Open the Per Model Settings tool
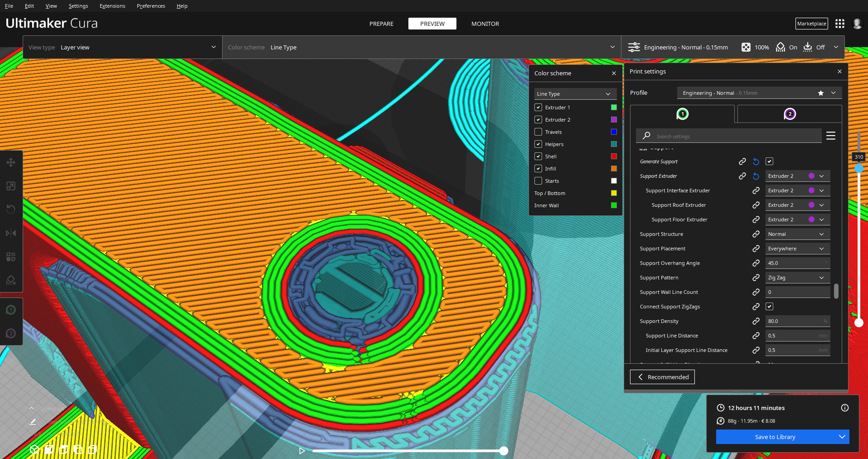 [x=11, y=257]
